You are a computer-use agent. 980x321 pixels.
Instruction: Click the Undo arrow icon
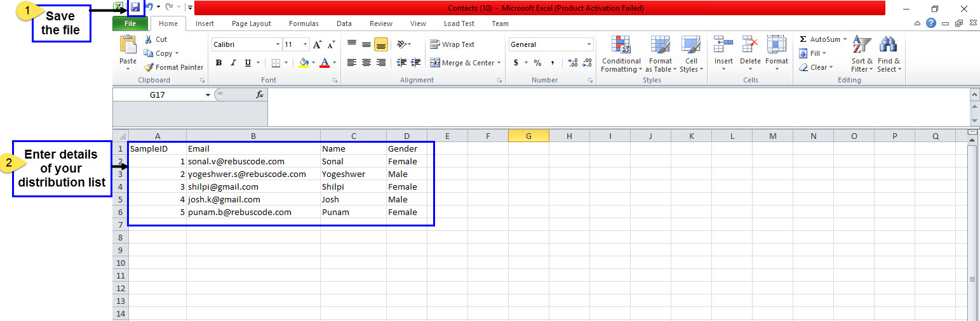[x=149, y=7]
